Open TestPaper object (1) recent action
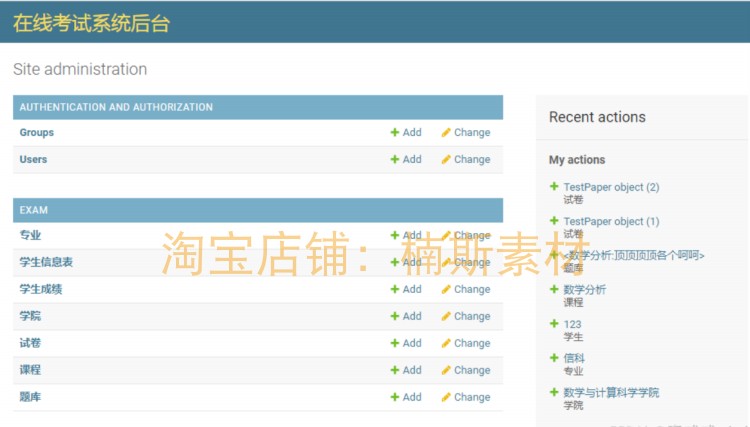The width and height of the screenshot is (750, 427). click(x=611, y=221)
